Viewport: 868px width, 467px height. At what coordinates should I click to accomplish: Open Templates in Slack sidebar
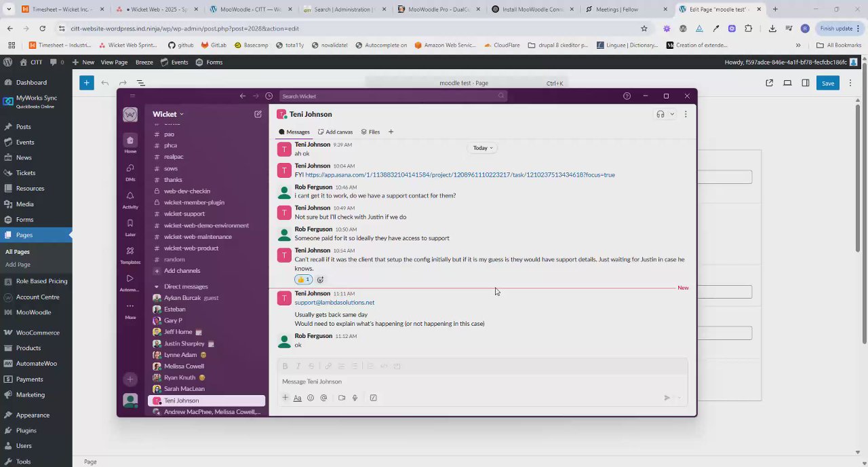point(130,251)
